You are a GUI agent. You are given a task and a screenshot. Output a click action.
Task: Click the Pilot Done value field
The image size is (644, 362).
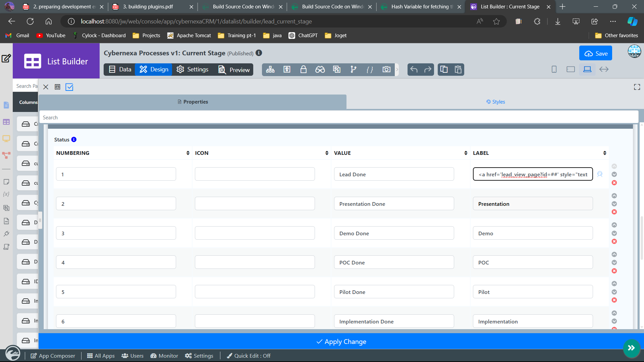[394, 292]
